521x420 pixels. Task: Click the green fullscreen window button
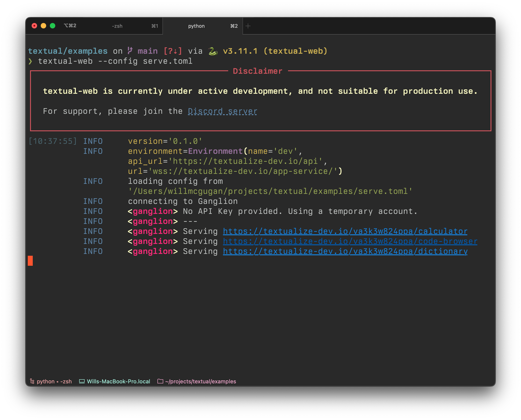tap(53, 26)
